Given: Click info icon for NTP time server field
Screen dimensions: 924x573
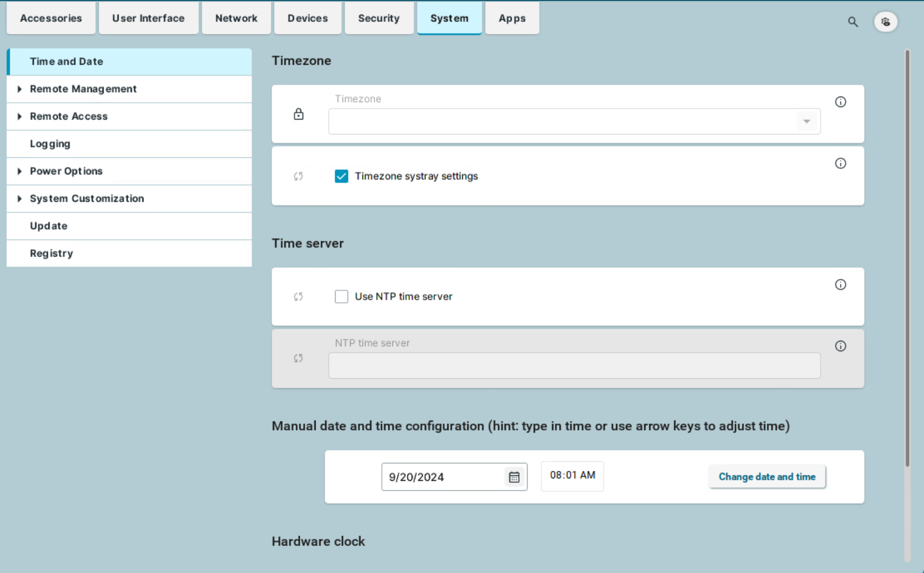Looking at the screenshot, I should (840, 346).
